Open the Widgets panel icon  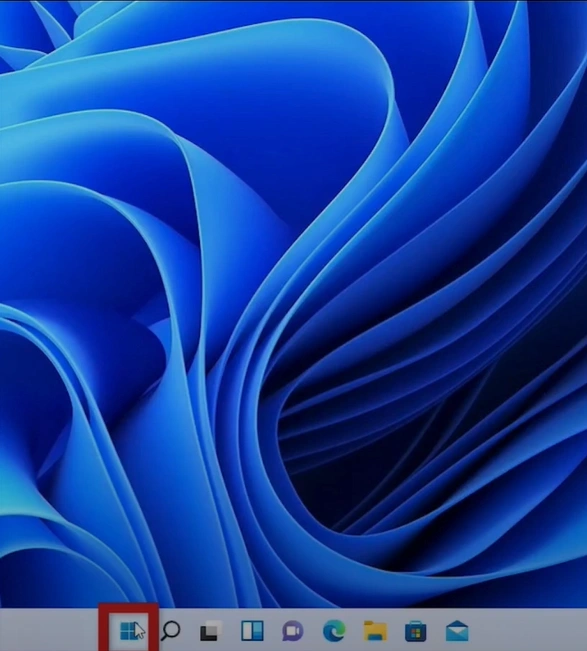click(252, 631)
